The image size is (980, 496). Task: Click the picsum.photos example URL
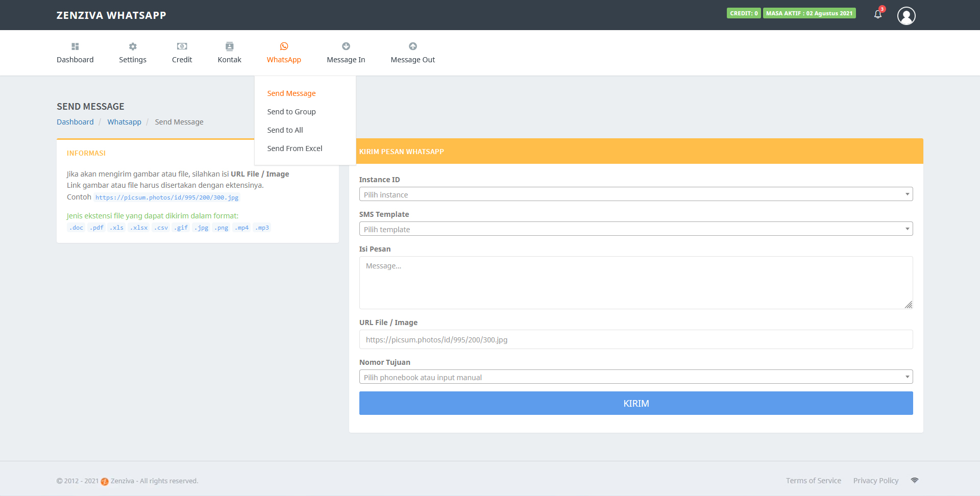pyautogui.click(x=167, y=197)
